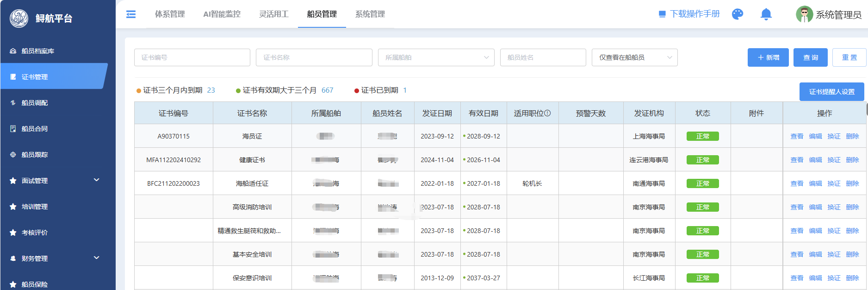The image size is (868, 290).
Task: Click 证书提醒人设置 button
Action: tap(831, 92)
